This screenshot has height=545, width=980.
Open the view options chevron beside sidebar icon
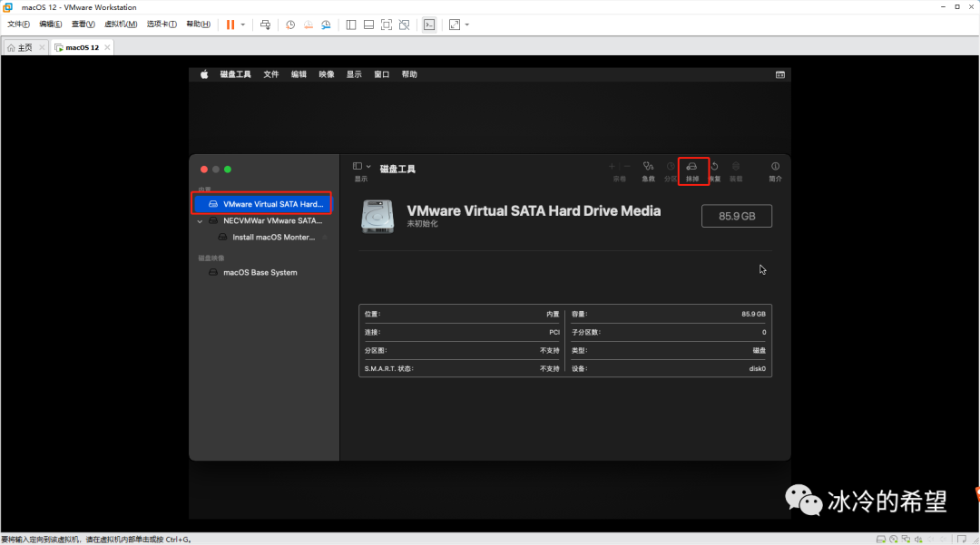pyautogui.click(x=368, y=167)
